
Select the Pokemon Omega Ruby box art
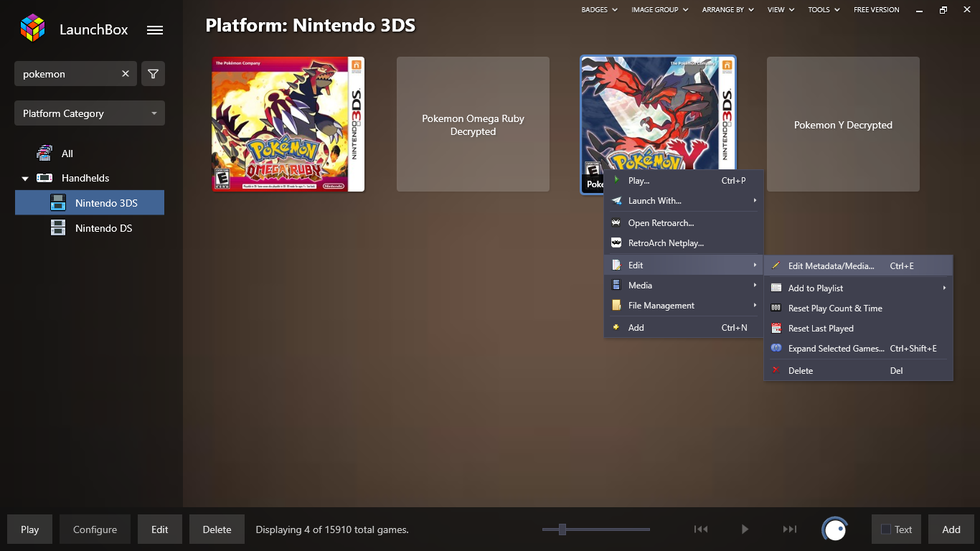pos(288,124)
